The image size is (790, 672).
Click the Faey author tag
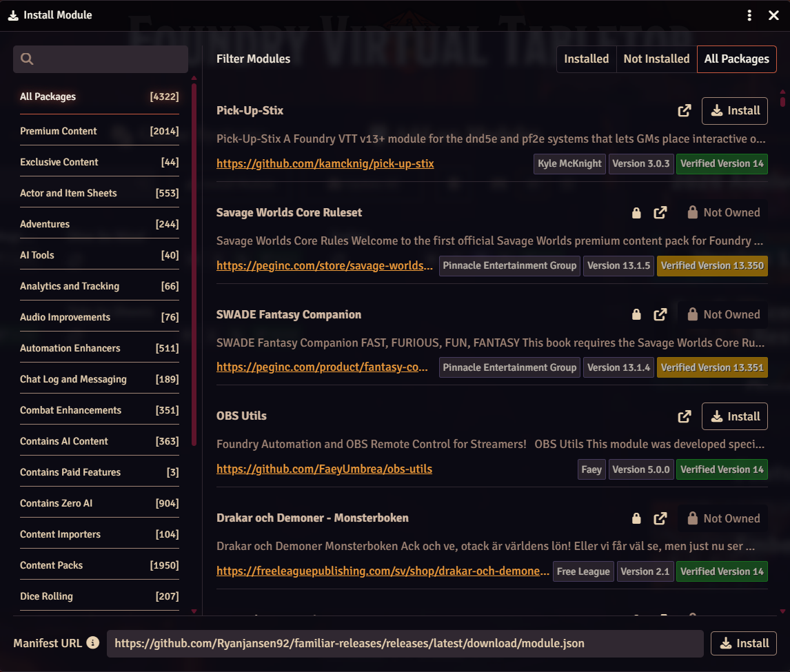click(591, 469)
